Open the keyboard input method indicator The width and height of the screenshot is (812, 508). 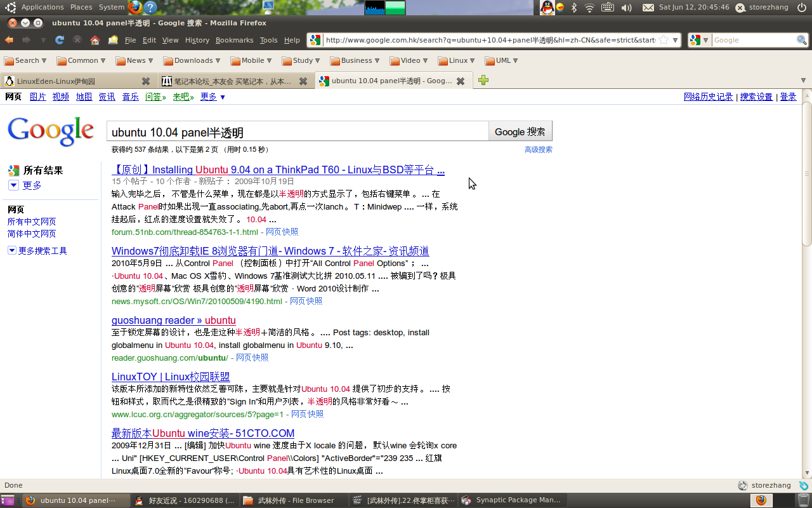click(607, 8)
